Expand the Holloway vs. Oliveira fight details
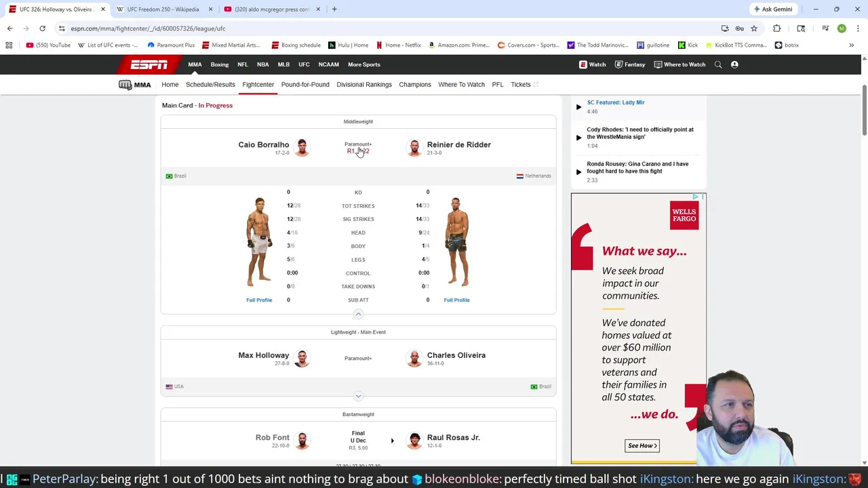Viewport: 868px width, 488px height. click(358, 396)
